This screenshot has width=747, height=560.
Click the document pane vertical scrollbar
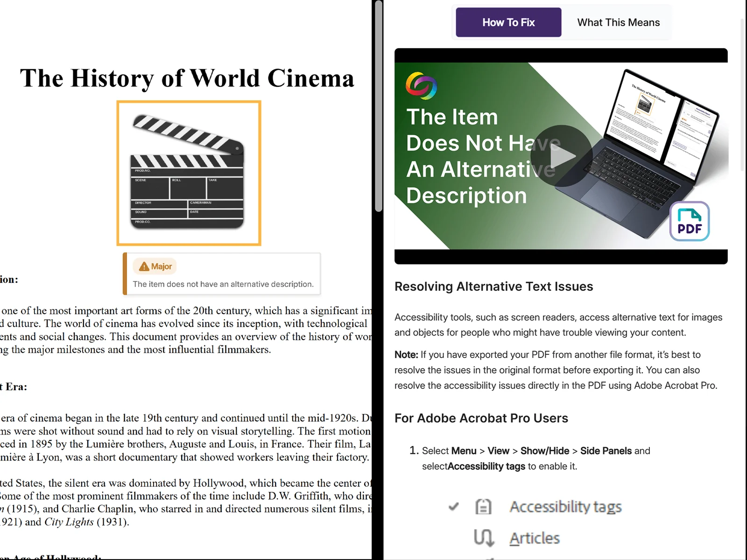click(379, 107)
